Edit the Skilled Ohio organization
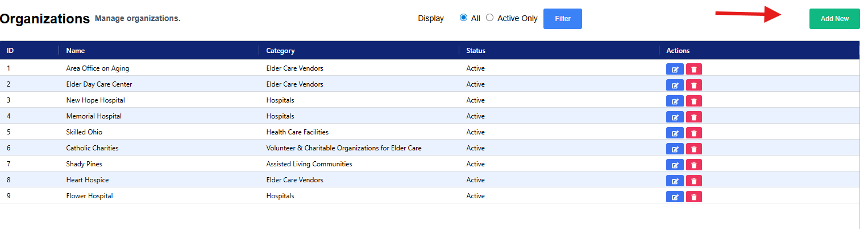 675,133
